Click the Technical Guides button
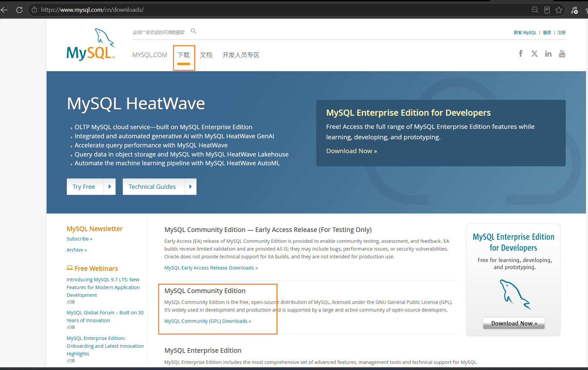Image resolution: width=588 pixels, height=370 pixels. pos(159,187)
